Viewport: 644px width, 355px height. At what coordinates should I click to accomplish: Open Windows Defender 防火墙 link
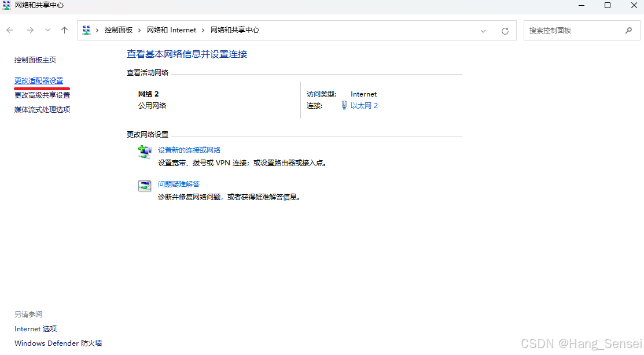[58, 343]
